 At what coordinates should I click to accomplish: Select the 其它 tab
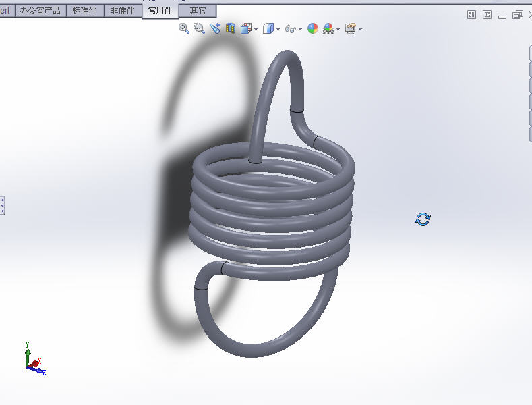198,11
